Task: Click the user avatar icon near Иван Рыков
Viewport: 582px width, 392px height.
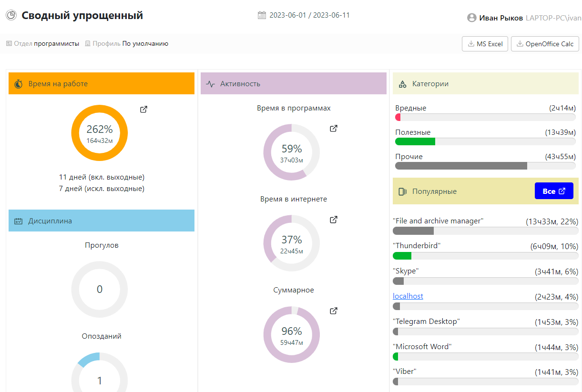Action: [x=471, y=18]
